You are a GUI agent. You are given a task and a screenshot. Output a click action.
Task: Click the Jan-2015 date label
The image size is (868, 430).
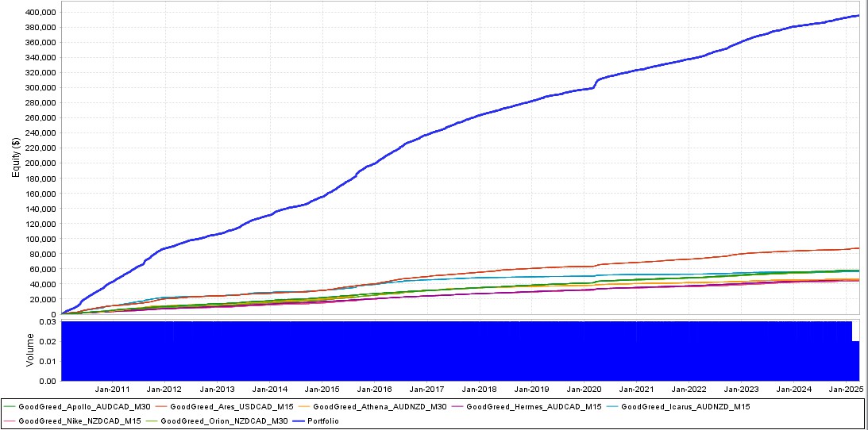(322, 389)
